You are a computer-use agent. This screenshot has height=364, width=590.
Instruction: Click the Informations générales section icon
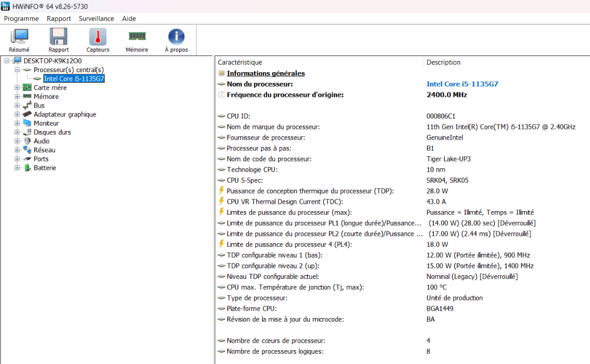pos(221,73)
